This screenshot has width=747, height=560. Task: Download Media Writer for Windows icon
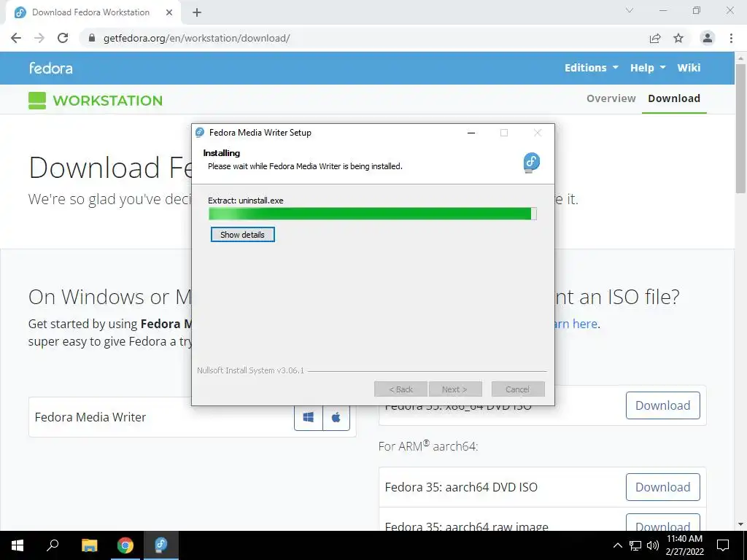[309, 417]
